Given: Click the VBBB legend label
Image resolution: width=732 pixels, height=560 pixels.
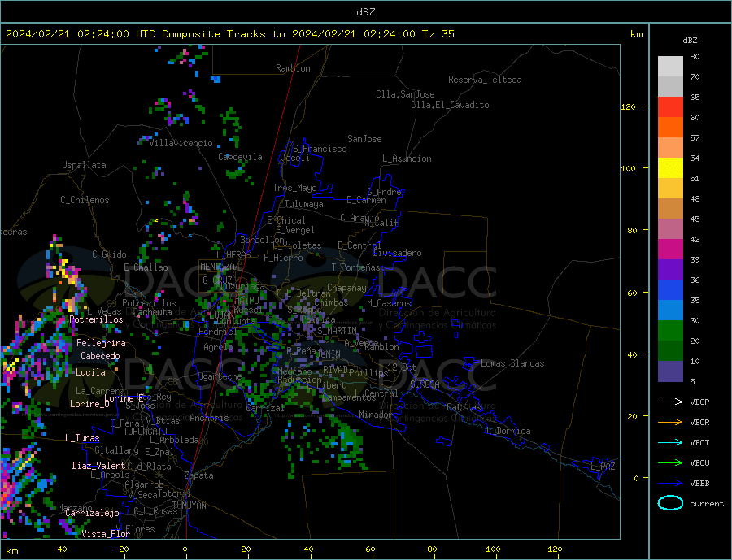Looking at the screenshot, I should click(699, 484).
